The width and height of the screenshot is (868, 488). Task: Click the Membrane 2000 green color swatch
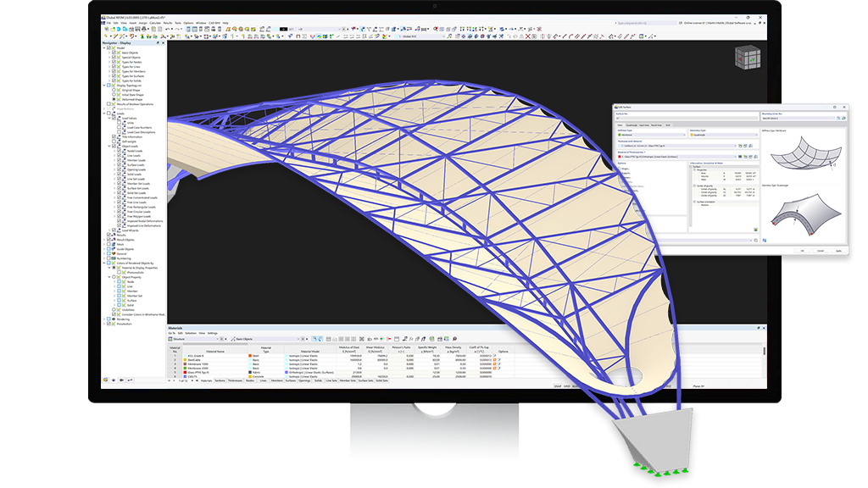[x=185, y=368]
